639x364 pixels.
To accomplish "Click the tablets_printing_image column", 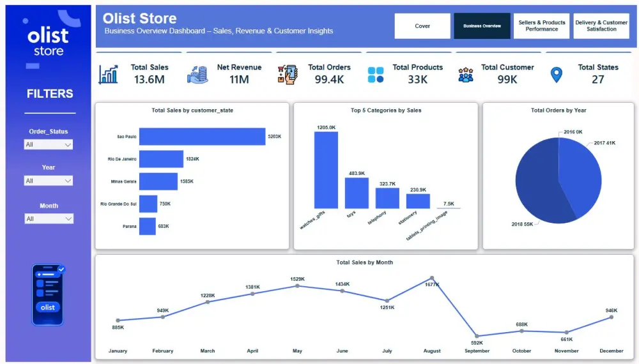I will pos(449,208).
